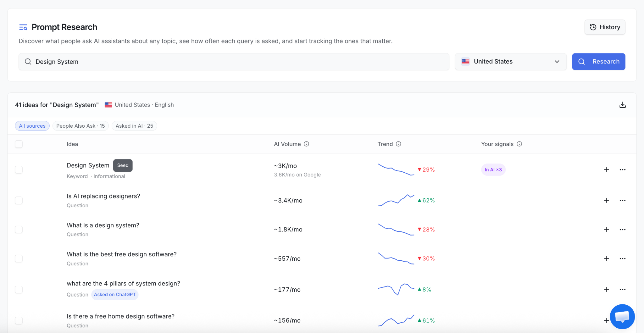Image resolution: width=644 pixels, height=333 pixels.
Task: Add the Design System seed idea with plus
Action: click(x=607, y=170)
